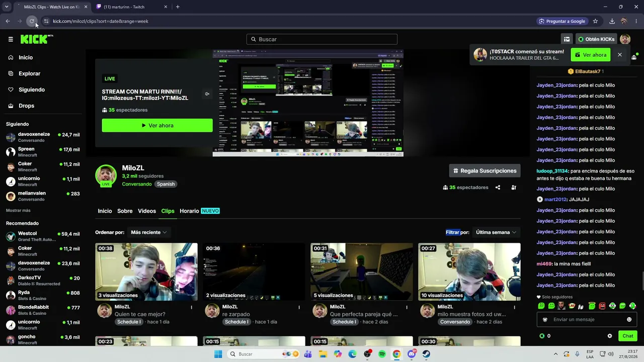Screen dimensions: 644x362
Task: Open Spotify from the taskbar
Action: pyautogui.click(x=382, y=354)
